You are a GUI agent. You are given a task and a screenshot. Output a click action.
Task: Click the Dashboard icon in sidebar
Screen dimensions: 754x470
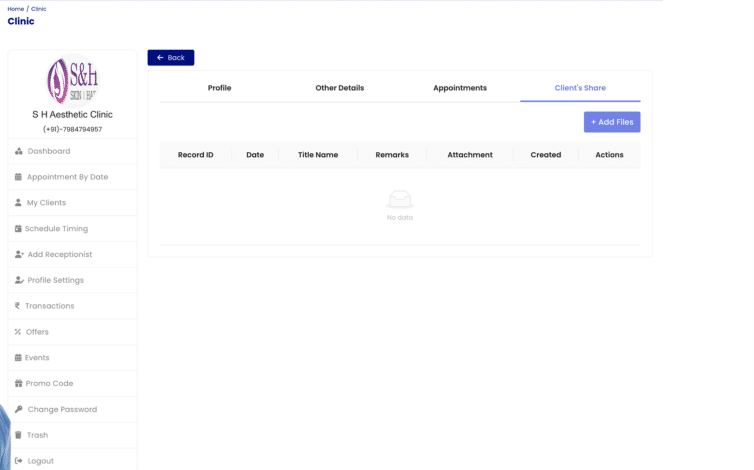pyautogui.click(x=19, y=151)
